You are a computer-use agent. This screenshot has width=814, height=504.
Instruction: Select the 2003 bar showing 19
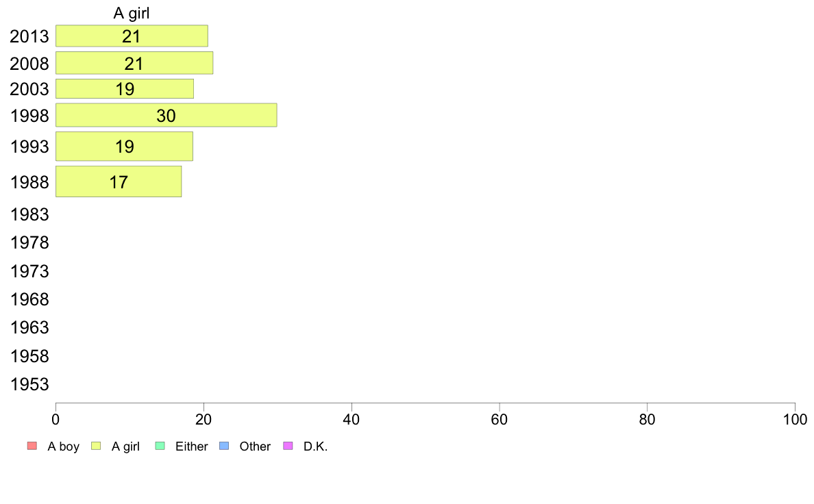125,89
